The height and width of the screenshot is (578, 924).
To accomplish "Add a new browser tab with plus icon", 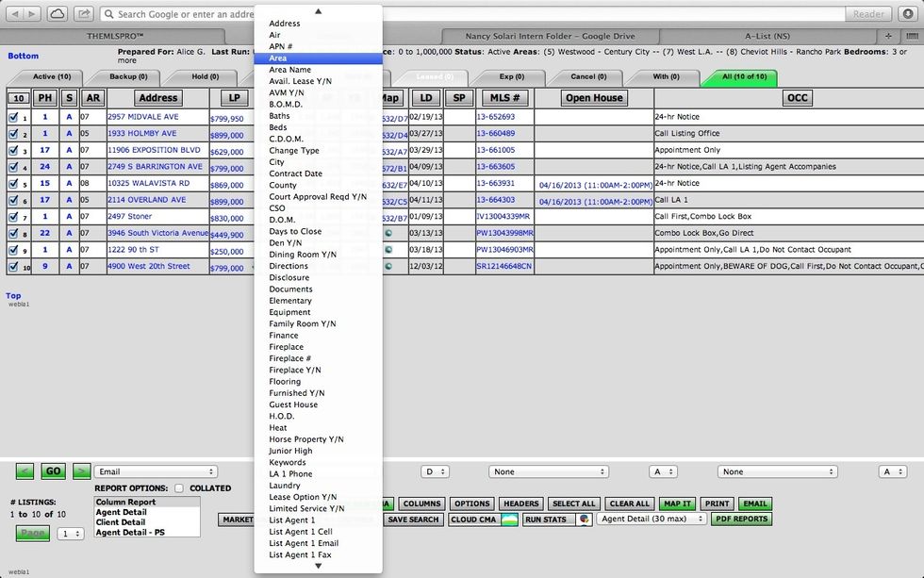I will (x=888, y=36).
